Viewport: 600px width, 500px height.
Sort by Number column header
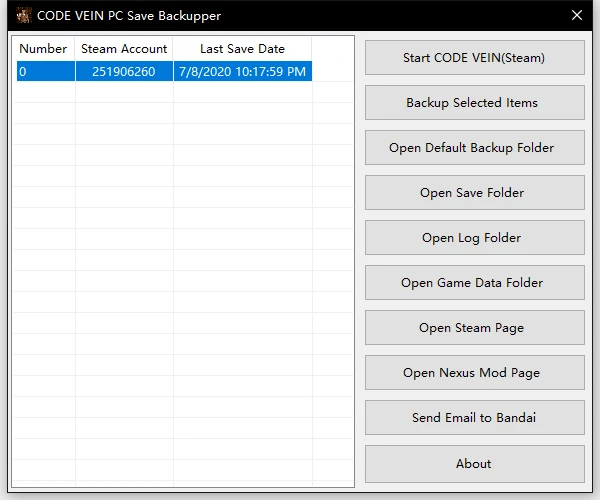click(44, 49)
